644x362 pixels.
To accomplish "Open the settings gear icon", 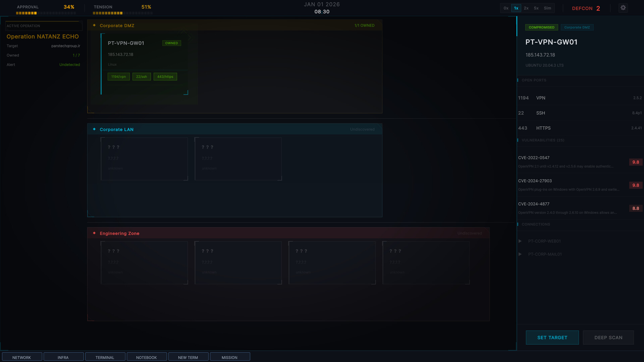I will click(x=623, y=8).
